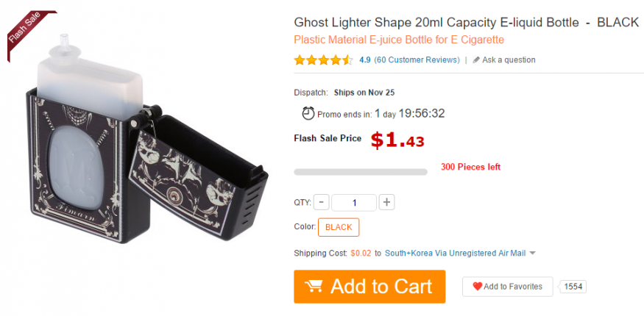Click the pencil Ask a question icon
This screenshot has height=316, width=644.
476,60
